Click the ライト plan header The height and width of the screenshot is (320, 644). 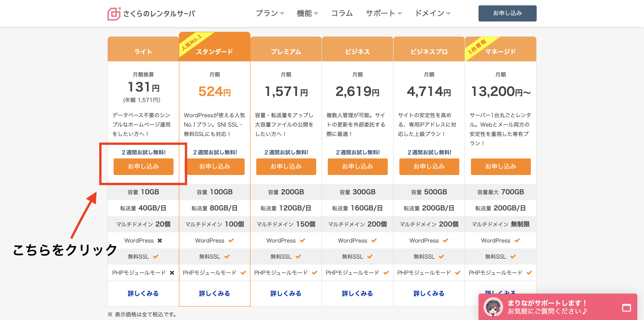click(x=143, y=49)
